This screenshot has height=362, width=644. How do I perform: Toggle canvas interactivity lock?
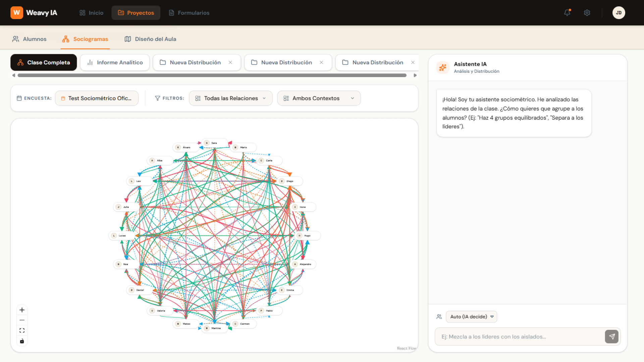22,341
